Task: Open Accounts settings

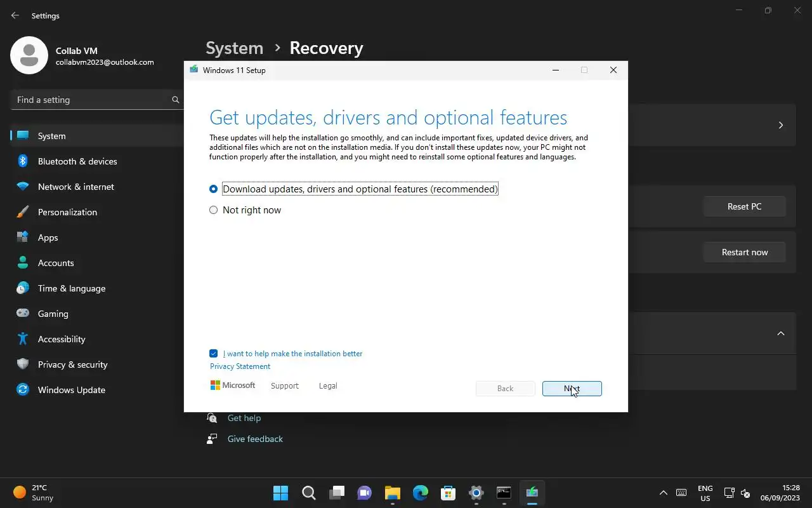Action: pyautogui.click(x=97, y=263)
